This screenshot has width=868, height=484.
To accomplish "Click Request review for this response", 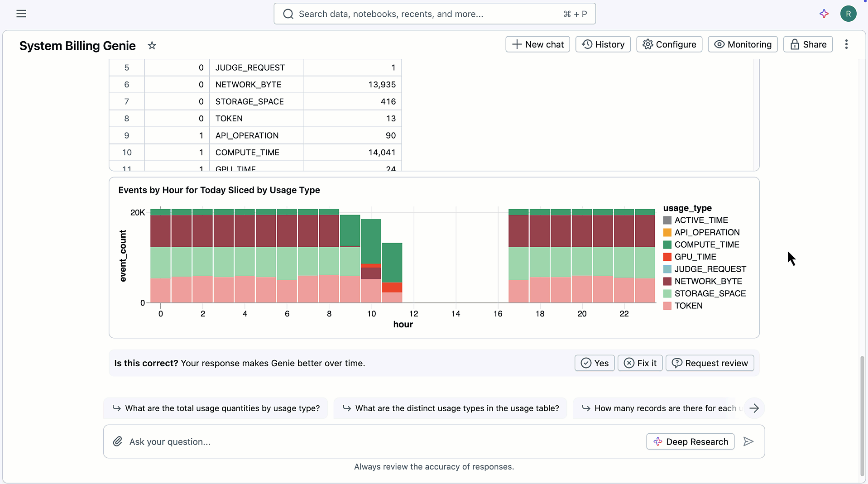I will coord(710,363).
